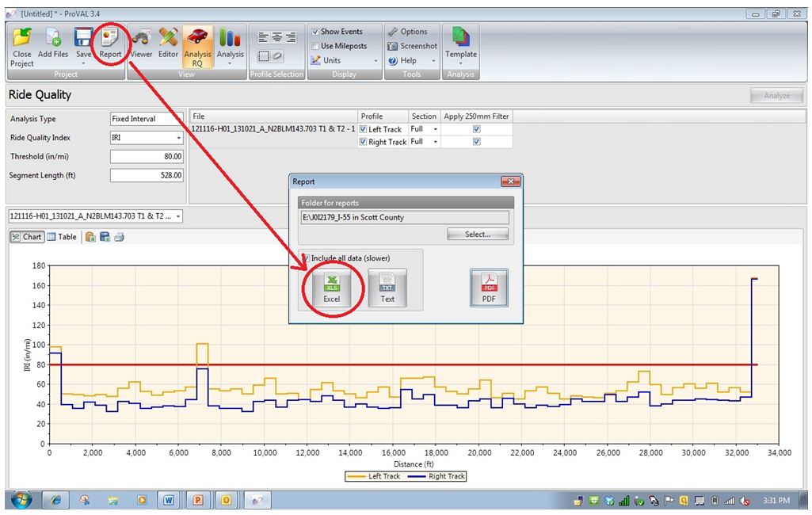Click the Threshold (in/mi) field
The width and height of the screenshot is (812, 515).
pyautogui.click(x=147, y=156)
